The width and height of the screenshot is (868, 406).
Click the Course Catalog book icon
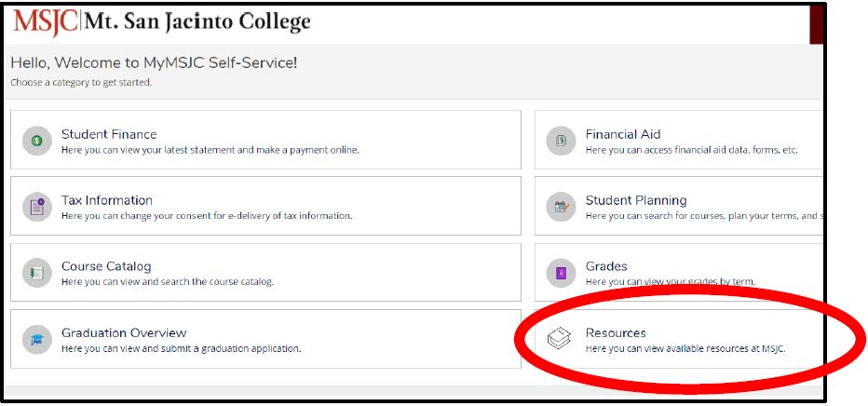[36, 273]
